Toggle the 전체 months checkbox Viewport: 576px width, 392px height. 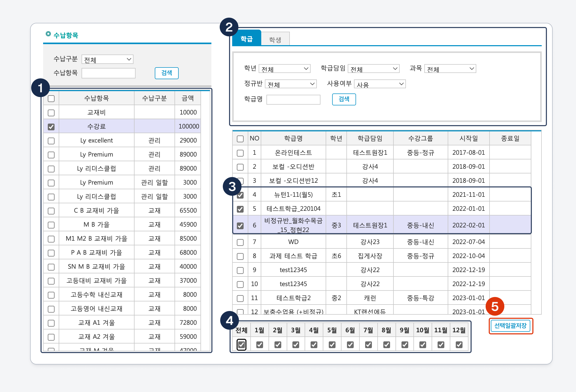tap(241, 345)
